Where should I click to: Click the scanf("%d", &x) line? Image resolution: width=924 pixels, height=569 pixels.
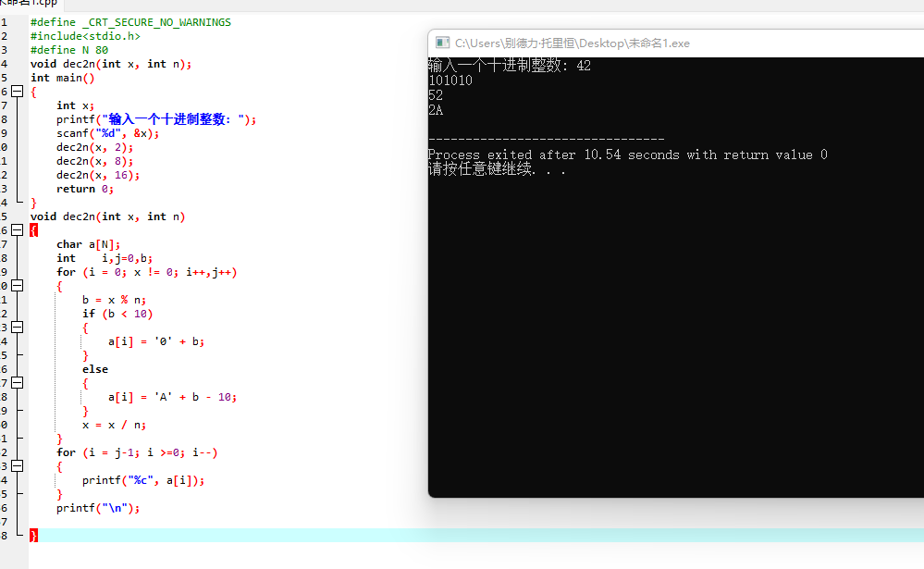(x=108, y=133)
